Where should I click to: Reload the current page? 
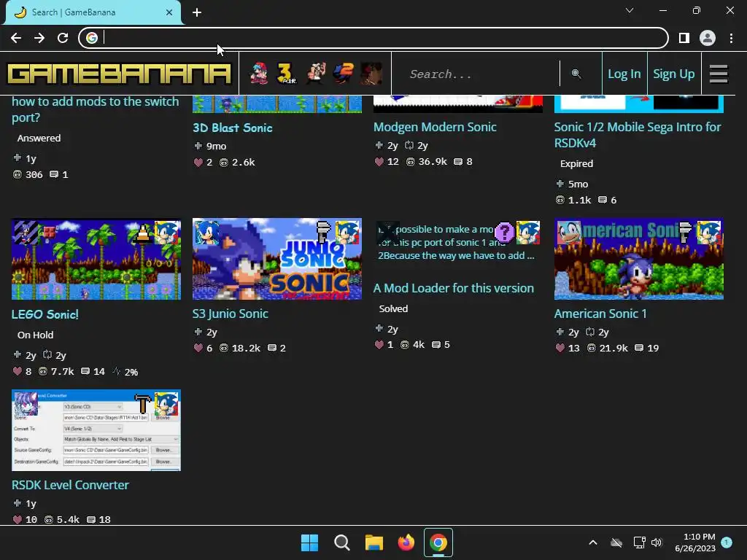tap(63, 38)
